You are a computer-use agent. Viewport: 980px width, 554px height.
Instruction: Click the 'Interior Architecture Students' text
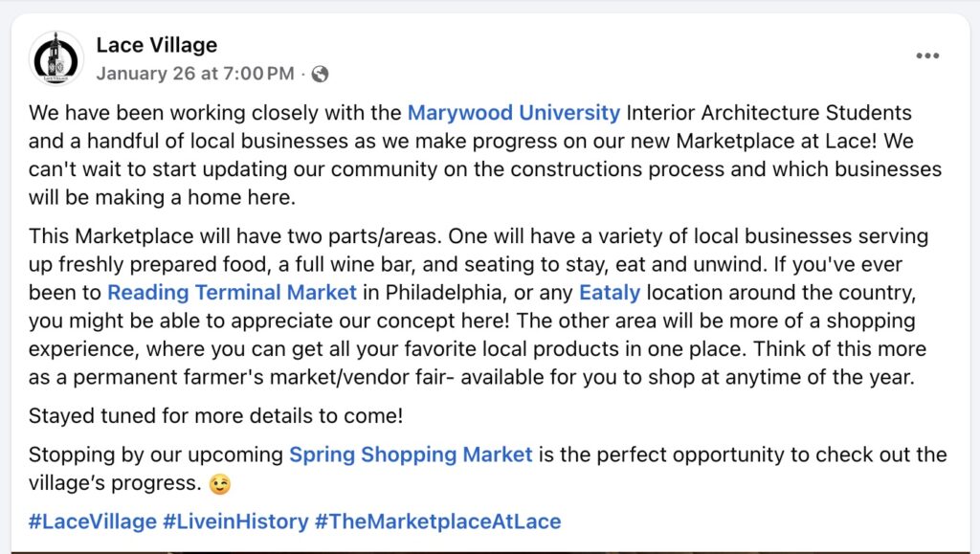pyautogui.click(x=768, y=113)
